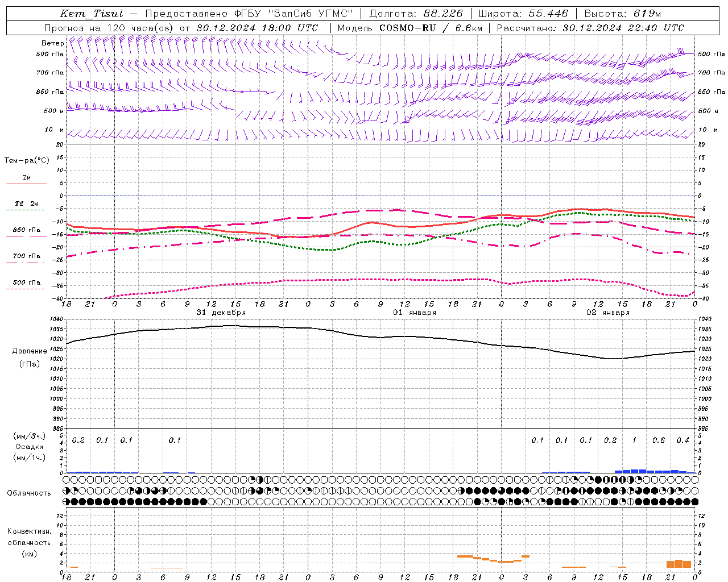Viewport: 728px width, 582px height.
Task: Select the Конвективн. label of convective cloud panel
Action: click(x=30, y=531)
